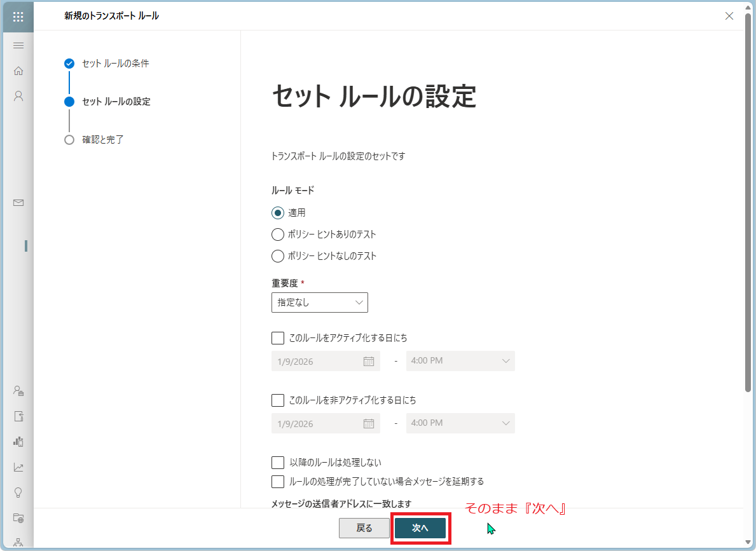
Task: Go to セット ルールの条件 wizard step
Action: [x=115, y=64]
